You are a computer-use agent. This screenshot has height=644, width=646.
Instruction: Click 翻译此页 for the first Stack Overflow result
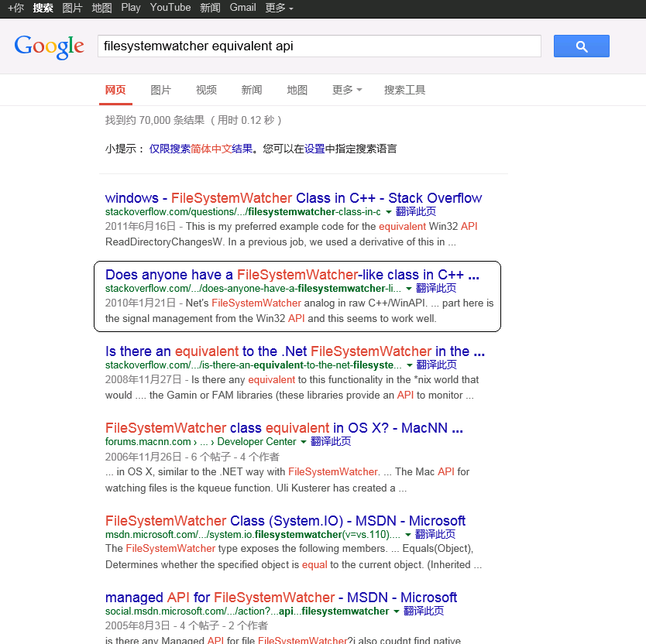click(416, 211)
